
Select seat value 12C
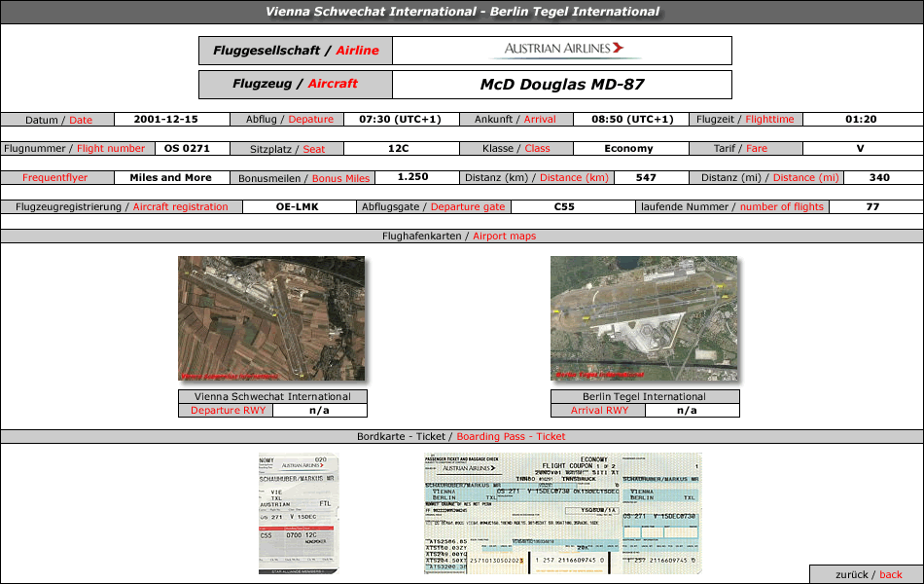[x=399, y=149]
